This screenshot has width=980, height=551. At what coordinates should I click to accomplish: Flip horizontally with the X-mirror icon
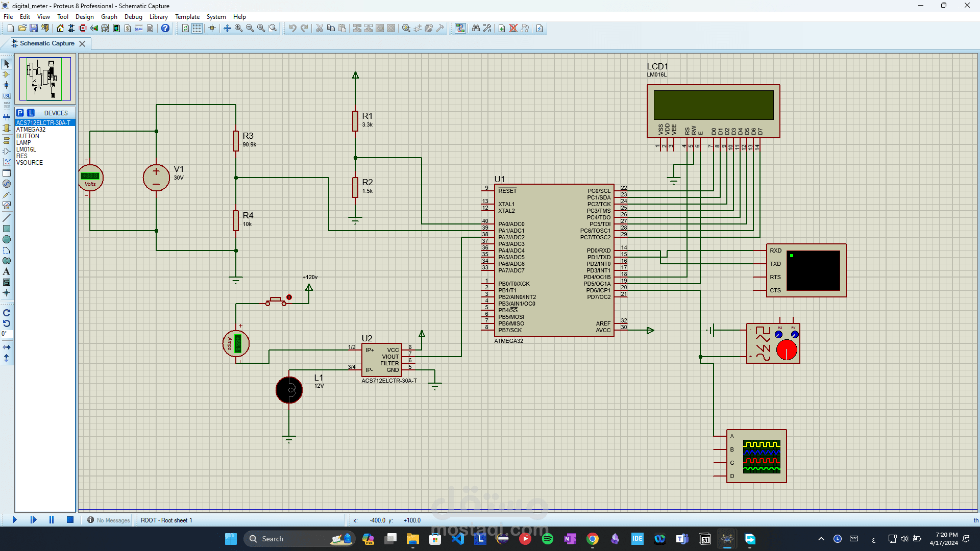coord(7,347)
